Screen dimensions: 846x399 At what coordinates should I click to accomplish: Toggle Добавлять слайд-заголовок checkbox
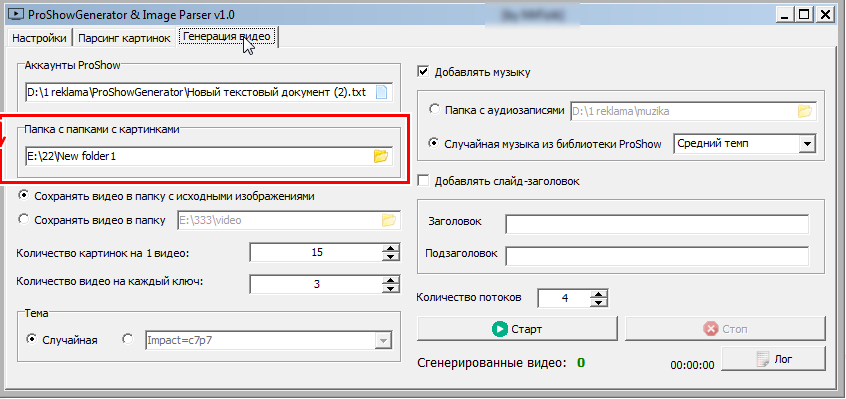[x=424, y=181]
